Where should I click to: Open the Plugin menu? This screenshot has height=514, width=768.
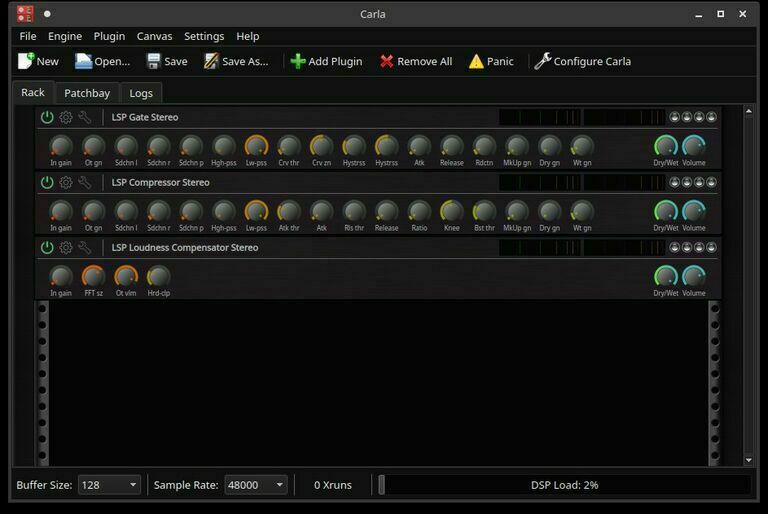click(x=109, y=36)
